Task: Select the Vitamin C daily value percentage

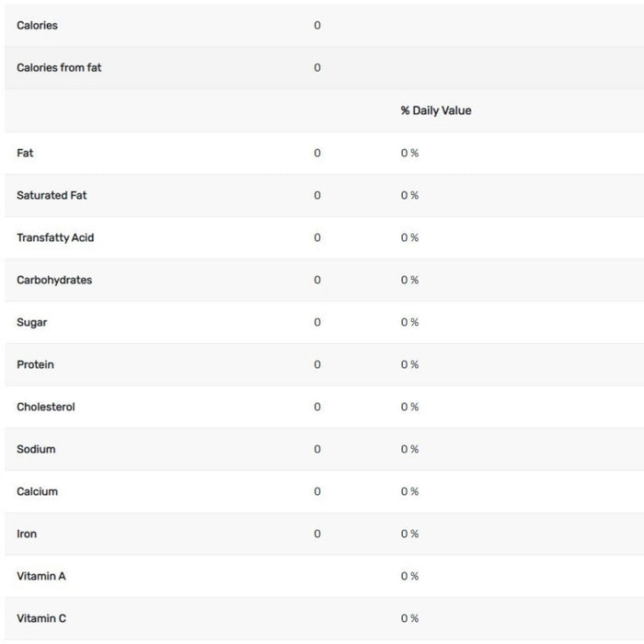Action: 409,618
